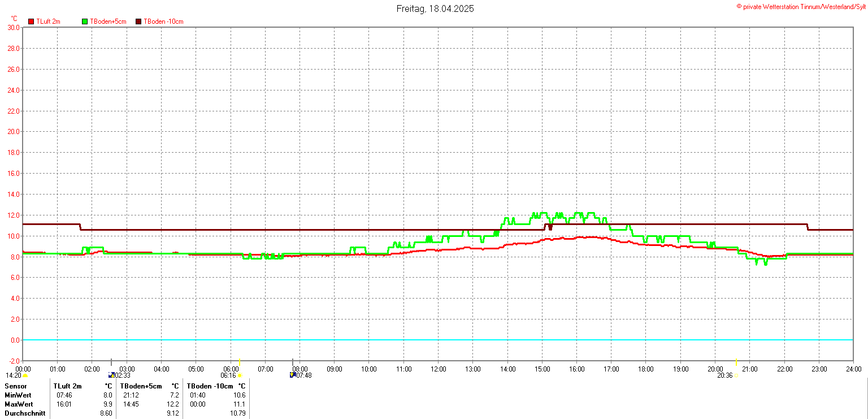868x419 pixels.
Task: Click the Durchschnitt row label in the table
Action: [25, 413]
